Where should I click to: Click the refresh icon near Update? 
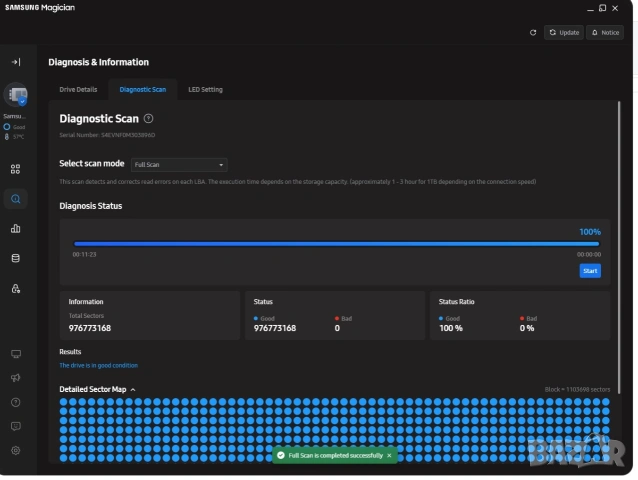tap(533, 33)
